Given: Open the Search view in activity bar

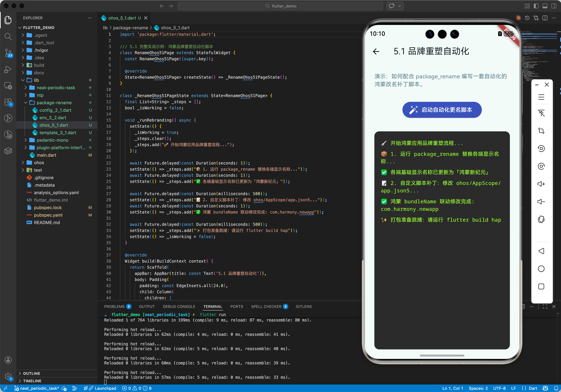Looking at the screenshot, I should pos(8,36).
